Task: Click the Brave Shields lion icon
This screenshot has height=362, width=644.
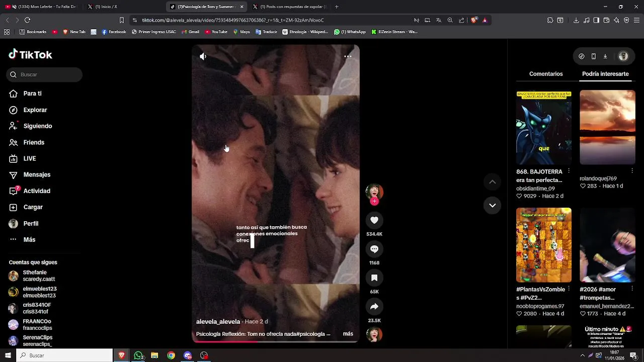Action: [474, 20]
